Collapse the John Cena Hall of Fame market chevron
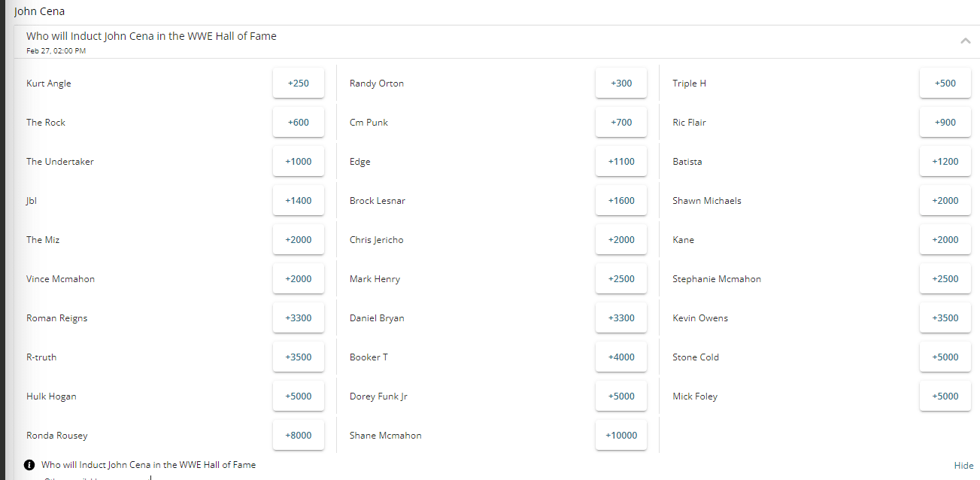 966,41
